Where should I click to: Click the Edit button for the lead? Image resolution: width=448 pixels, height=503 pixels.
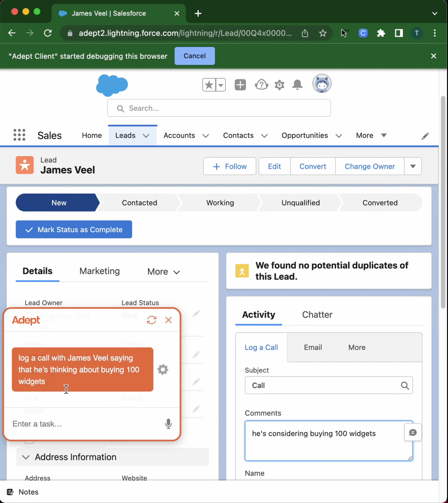click(274, 166)
